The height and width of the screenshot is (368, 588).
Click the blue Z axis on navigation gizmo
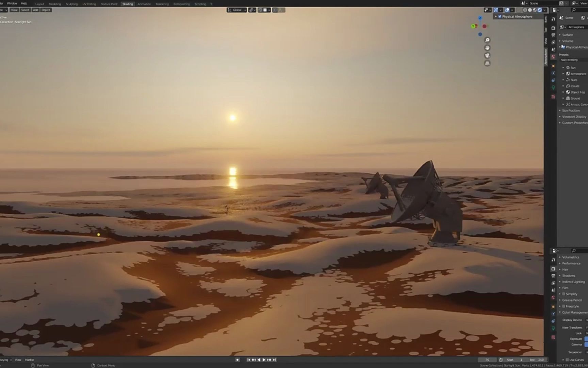coord(480,18)
